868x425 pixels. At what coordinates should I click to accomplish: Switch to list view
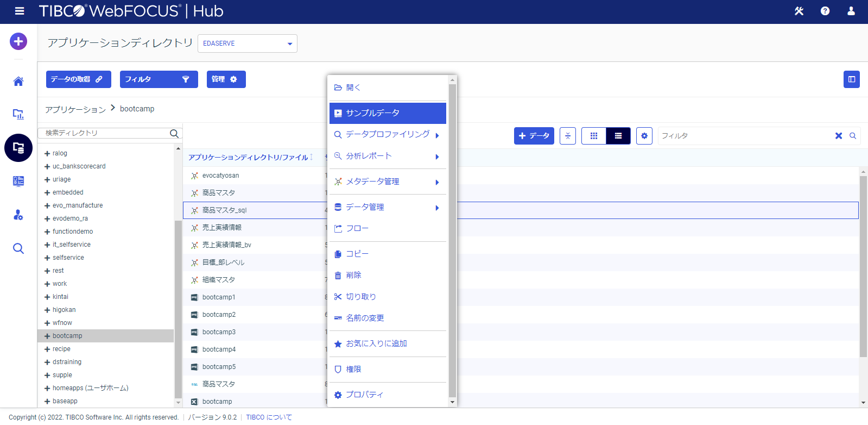point(618,136)
